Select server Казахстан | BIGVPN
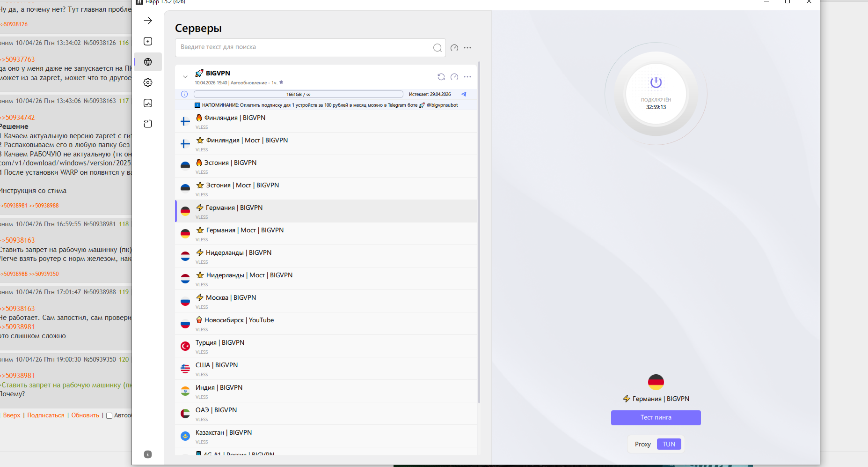The image size is (868, 467). (326, 436)
